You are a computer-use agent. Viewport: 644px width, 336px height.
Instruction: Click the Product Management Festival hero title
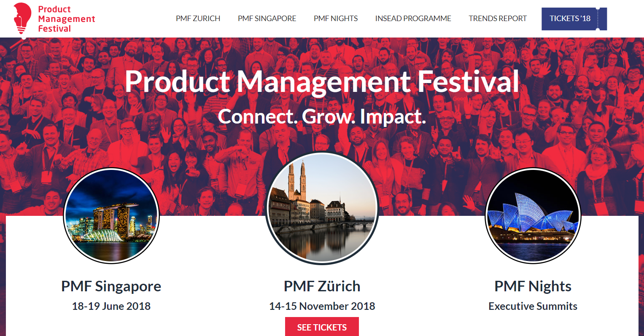(322, 81)
